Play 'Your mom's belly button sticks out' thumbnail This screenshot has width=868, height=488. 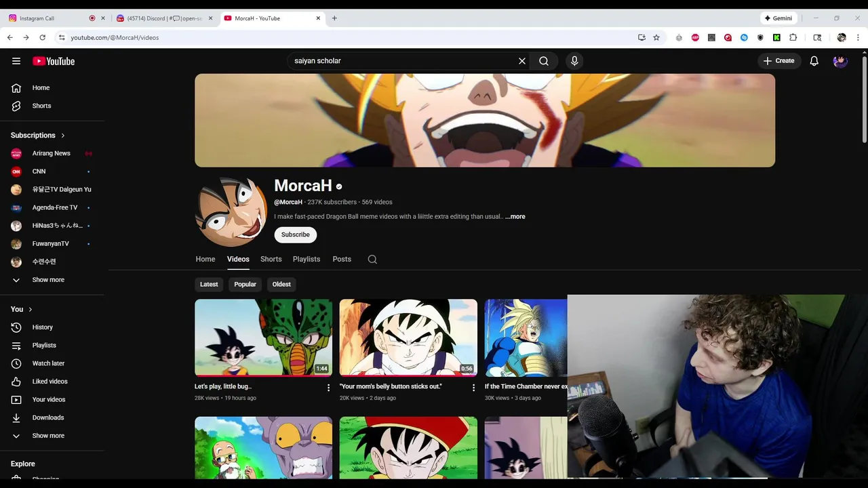click(x=408, y=338)
